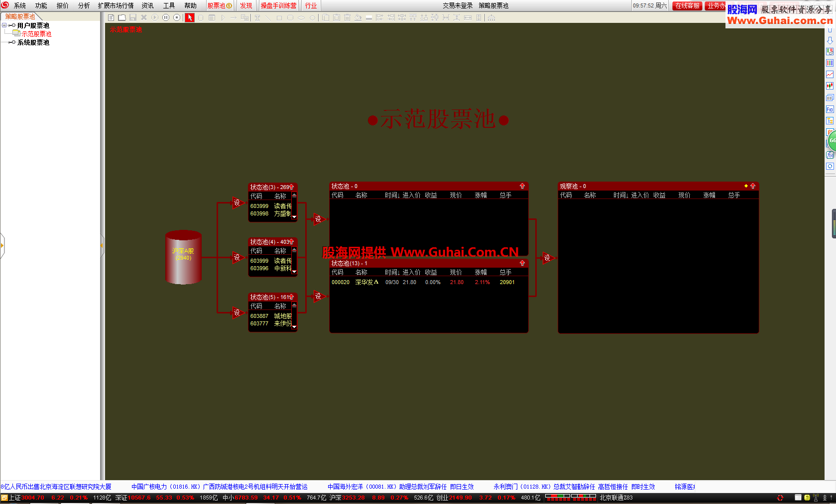Click the 操盘手训练营 button

point(278,5)
